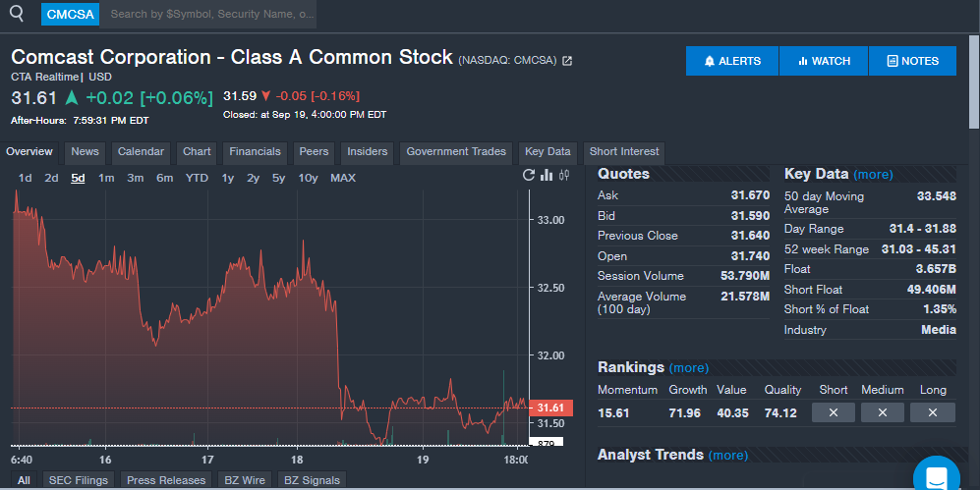Image resolution: width=980 pixels, height=490 pixels.
Task: Switch to candlestick chart icon
Action: point(564,176)
